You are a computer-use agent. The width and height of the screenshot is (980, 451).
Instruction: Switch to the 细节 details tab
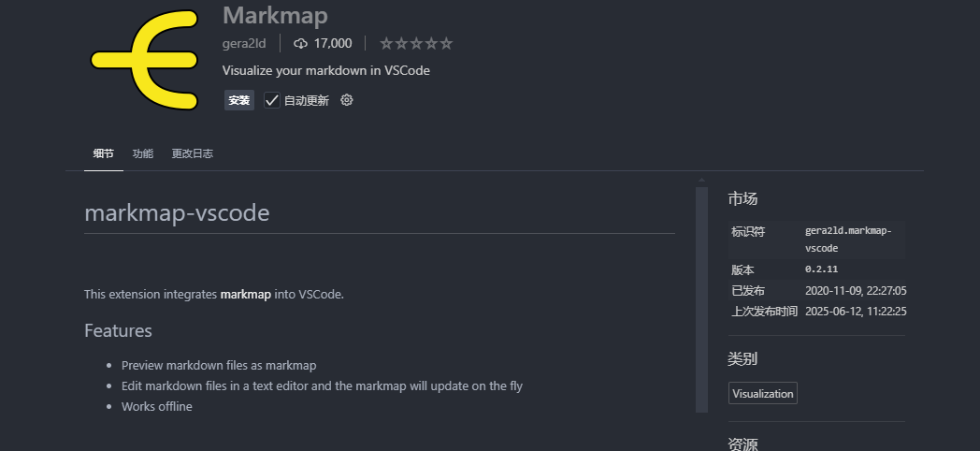(104, 153)
